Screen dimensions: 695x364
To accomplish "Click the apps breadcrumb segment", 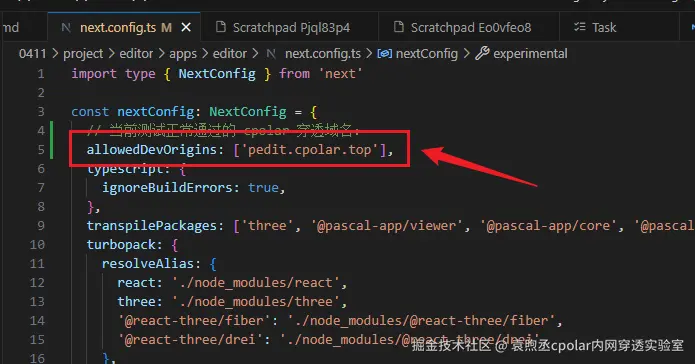I will (183, 54).
